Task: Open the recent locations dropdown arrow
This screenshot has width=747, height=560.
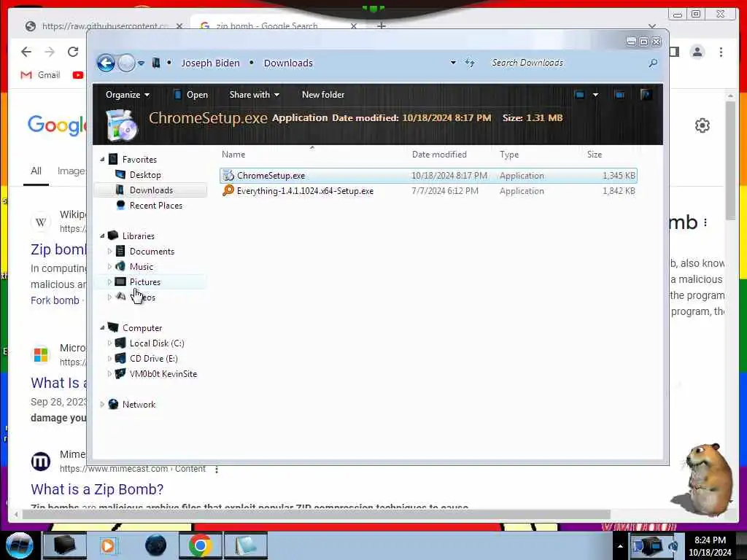Action: click(142, 63)
